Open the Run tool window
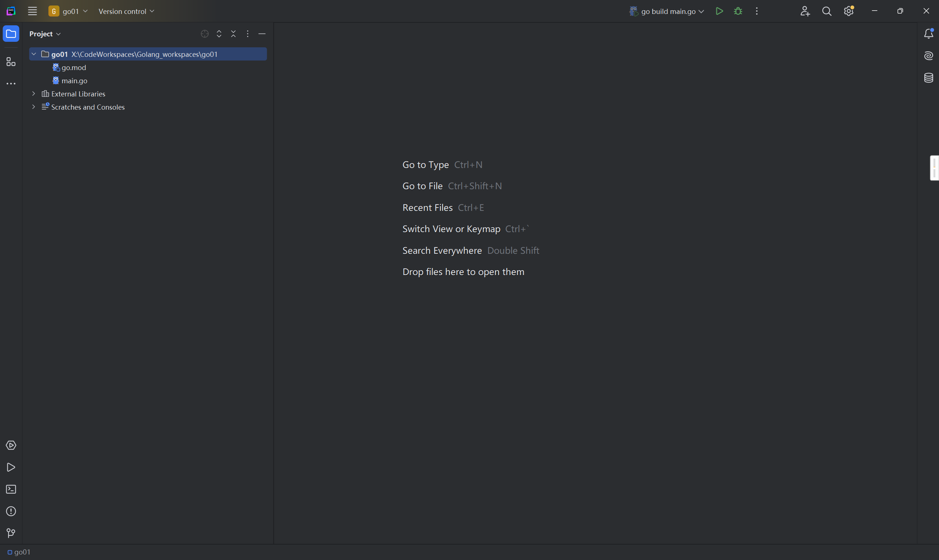Screen dimensions: 939x560 (11, 467)
